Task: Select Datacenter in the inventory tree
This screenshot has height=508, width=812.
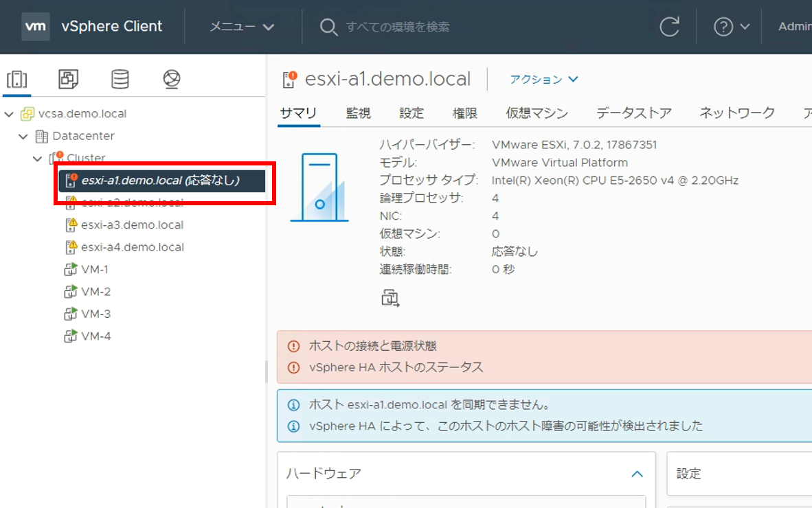Action: (x=83, y=136)
